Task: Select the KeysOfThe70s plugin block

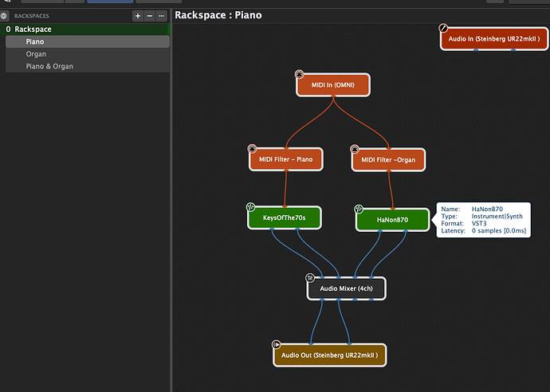Action: pyautogui.click(x=285, y=218)
